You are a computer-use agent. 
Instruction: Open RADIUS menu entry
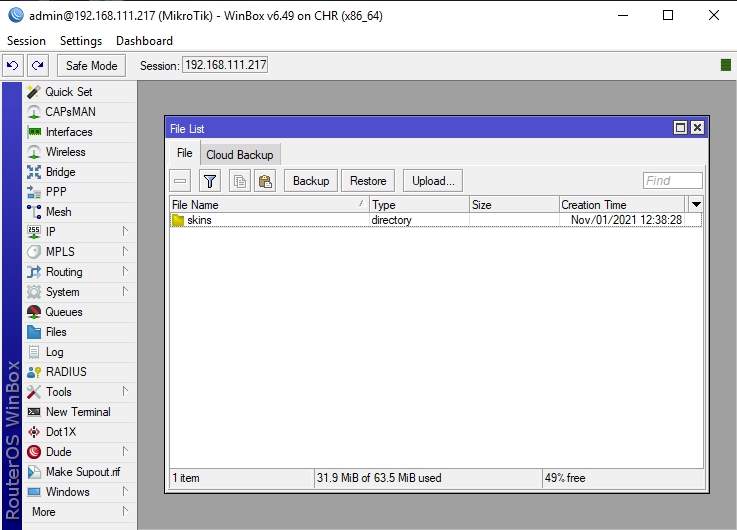tap(80, 372)
